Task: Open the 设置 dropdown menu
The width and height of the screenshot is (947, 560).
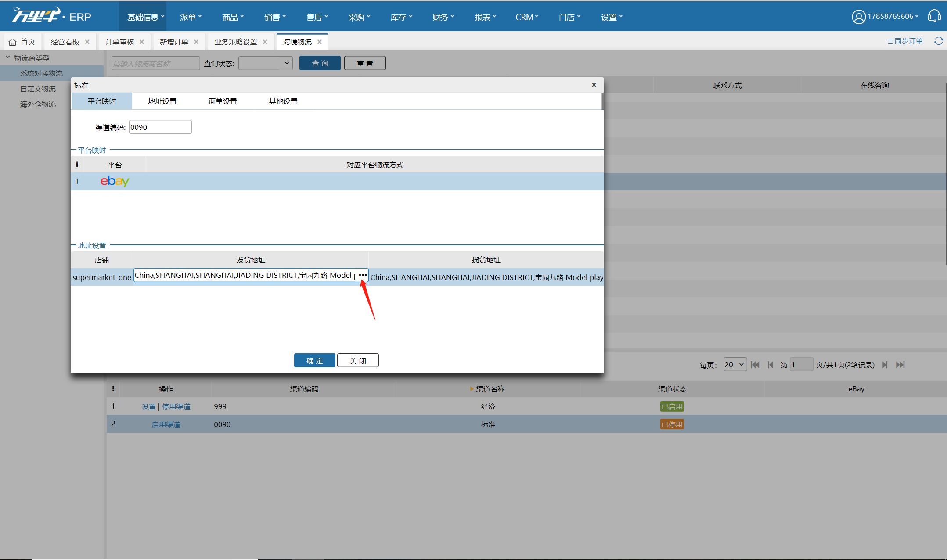Action: click(612, 17)
